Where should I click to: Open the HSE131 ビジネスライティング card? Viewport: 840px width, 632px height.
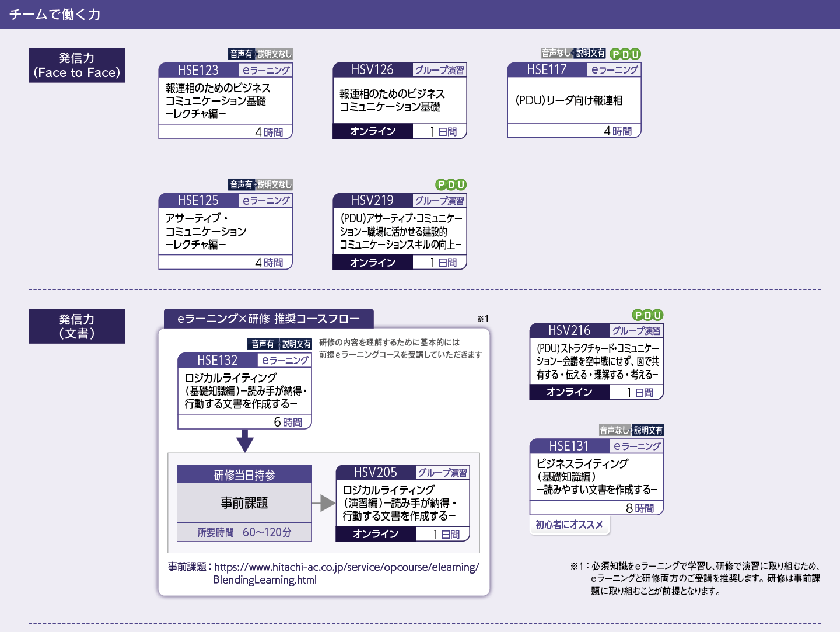tap(597, 477)
